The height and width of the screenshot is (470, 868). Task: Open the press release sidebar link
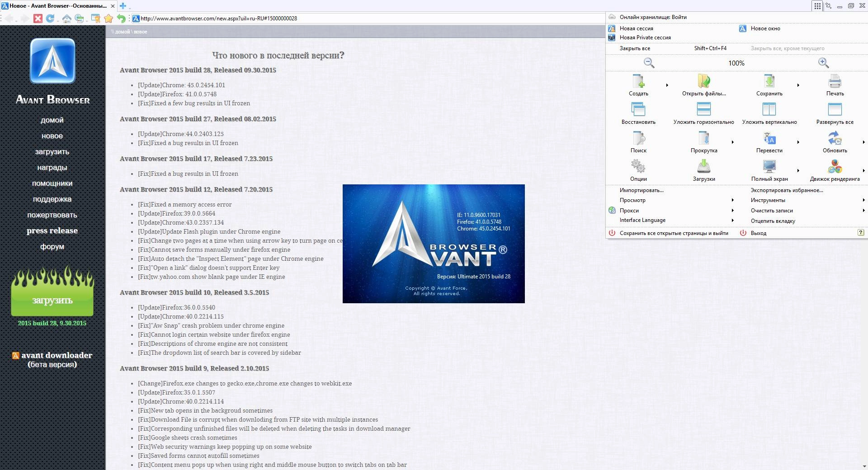coord(52,230)
